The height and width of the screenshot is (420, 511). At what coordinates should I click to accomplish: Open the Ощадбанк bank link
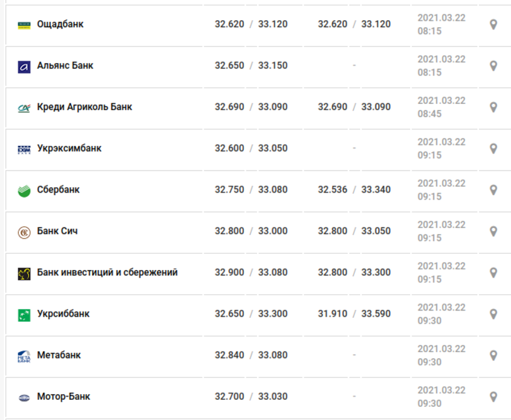(60, 24)
